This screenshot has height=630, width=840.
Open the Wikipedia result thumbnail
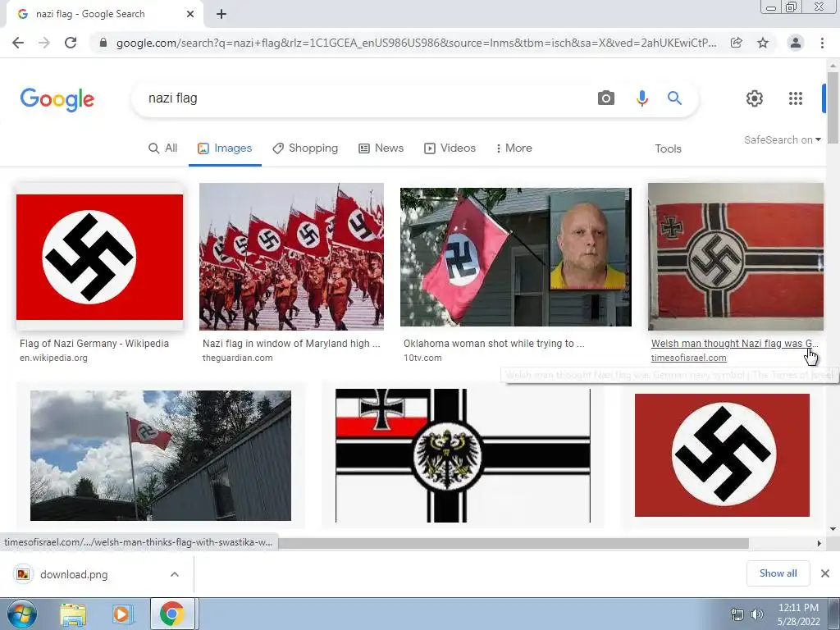(x=99, y=257)
